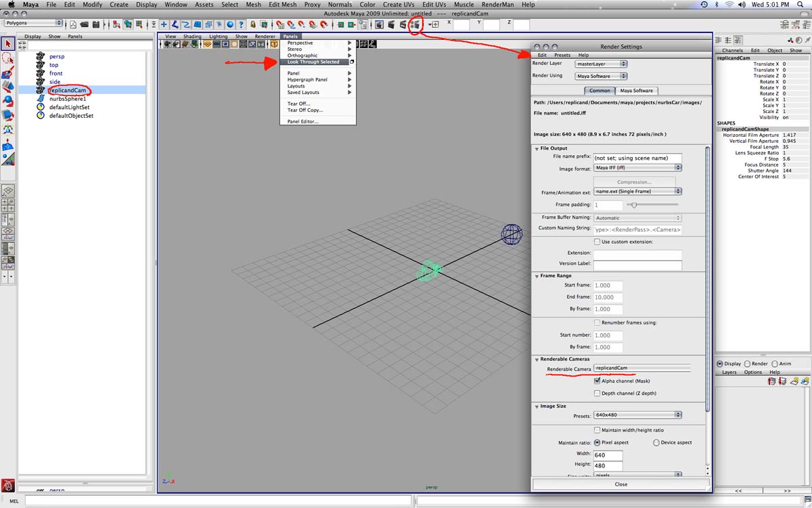812x508 pixels.
Task: Click the File name prefix input field
Action: pos(637,158)
